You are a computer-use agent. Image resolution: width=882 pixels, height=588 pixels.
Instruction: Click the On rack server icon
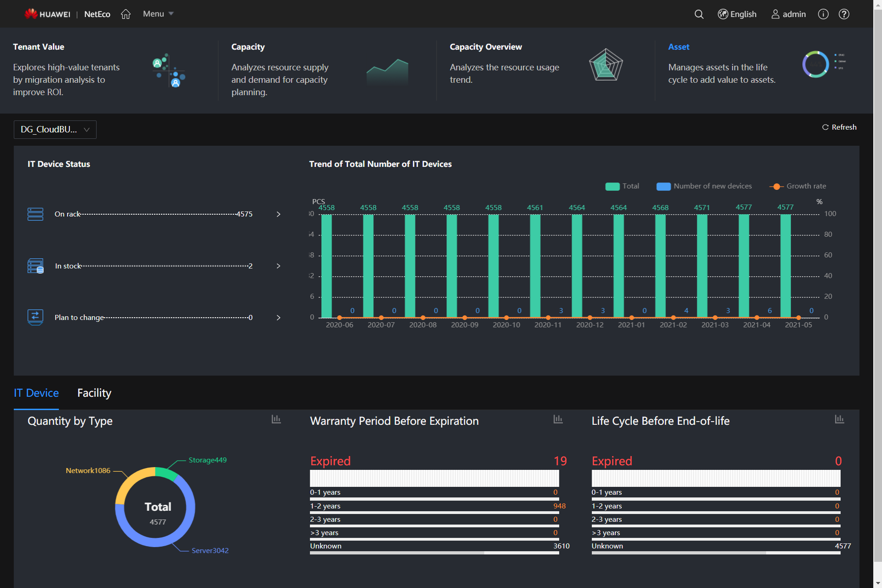pos(35,214)
